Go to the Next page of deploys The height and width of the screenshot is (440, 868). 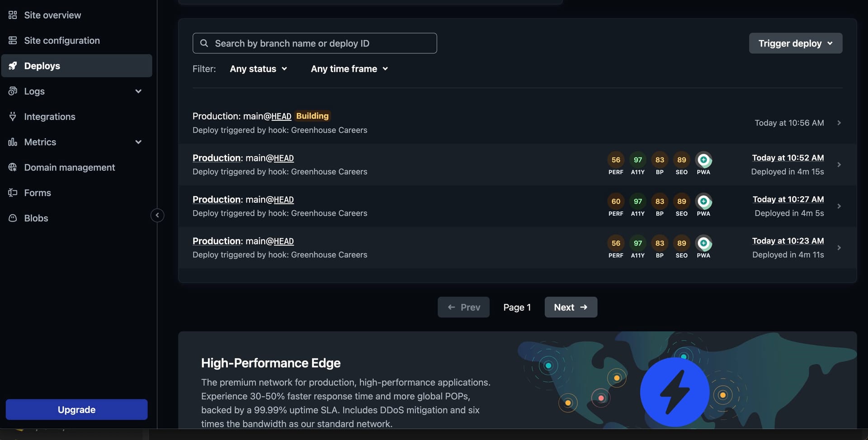click(x=571, y=307)
